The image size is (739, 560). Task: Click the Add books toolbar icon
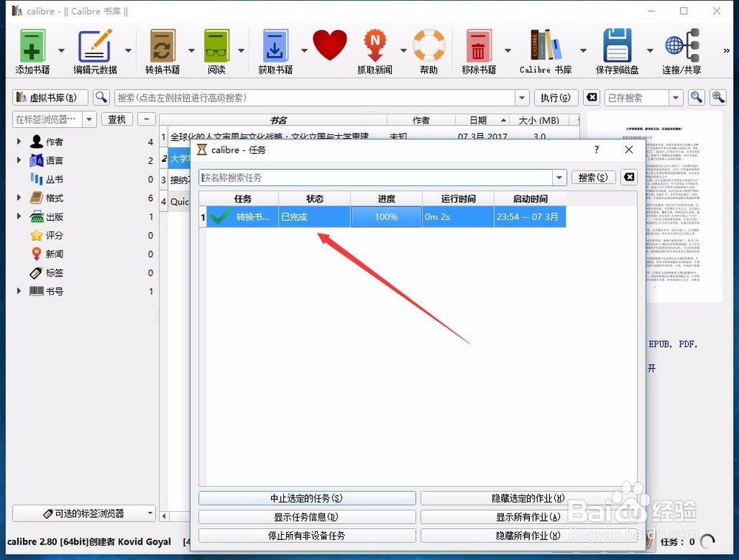point(33,46)
